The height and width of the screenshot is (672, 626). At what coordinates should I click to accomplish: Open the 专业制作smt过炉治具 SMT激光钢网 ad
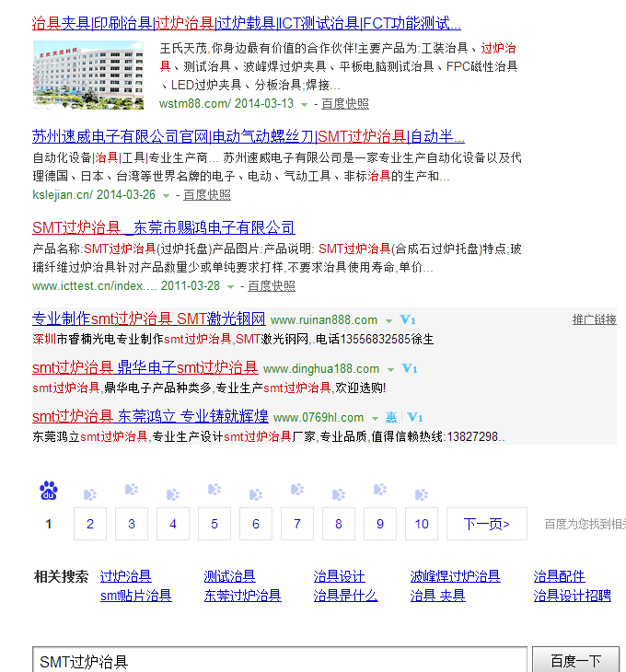click(x=149, y=319)
